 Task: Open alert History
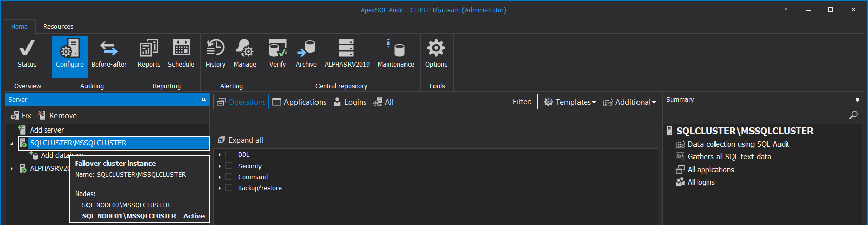[x=215, y=54]
